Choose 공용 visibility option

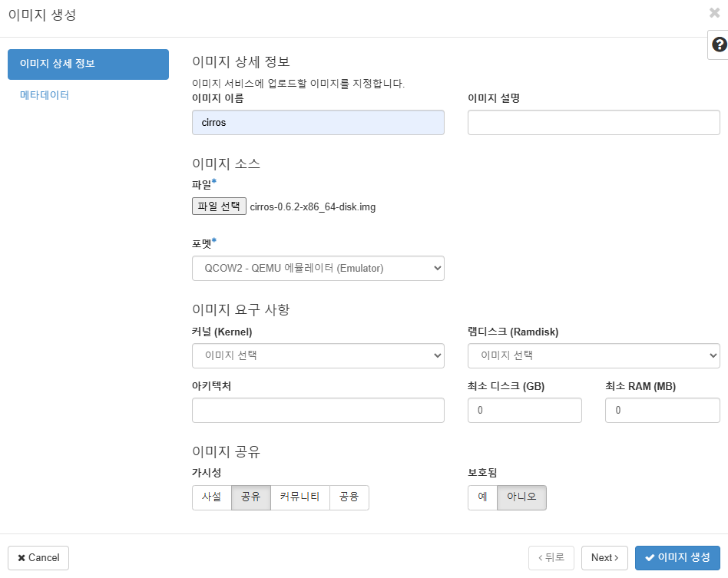pos(349,497)
